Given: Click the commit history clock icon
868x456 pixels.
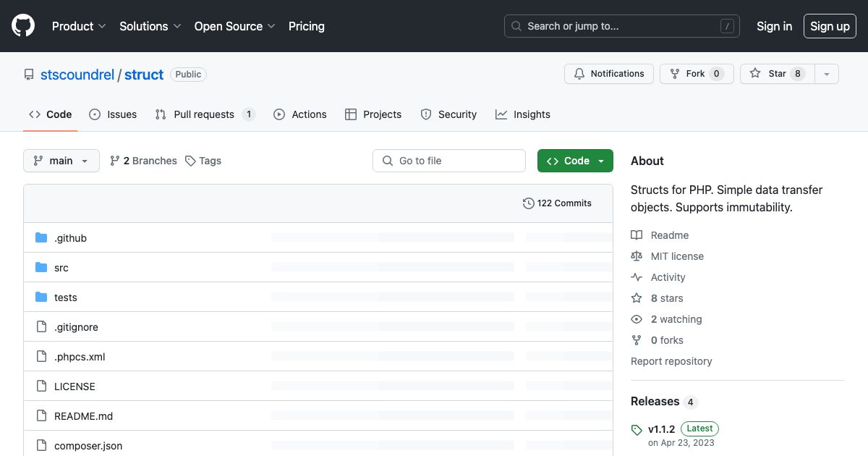Looking at the screenshot, I should point(528,203).
